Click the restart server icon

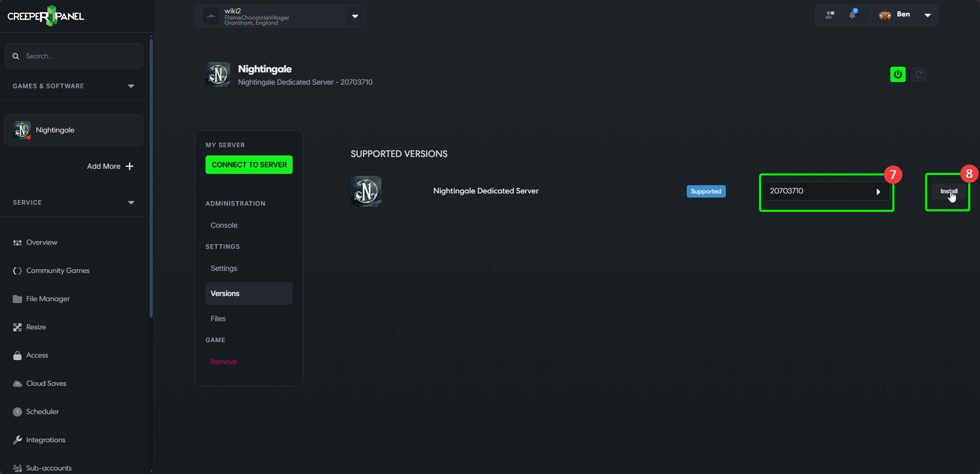(x=919, y=74)
